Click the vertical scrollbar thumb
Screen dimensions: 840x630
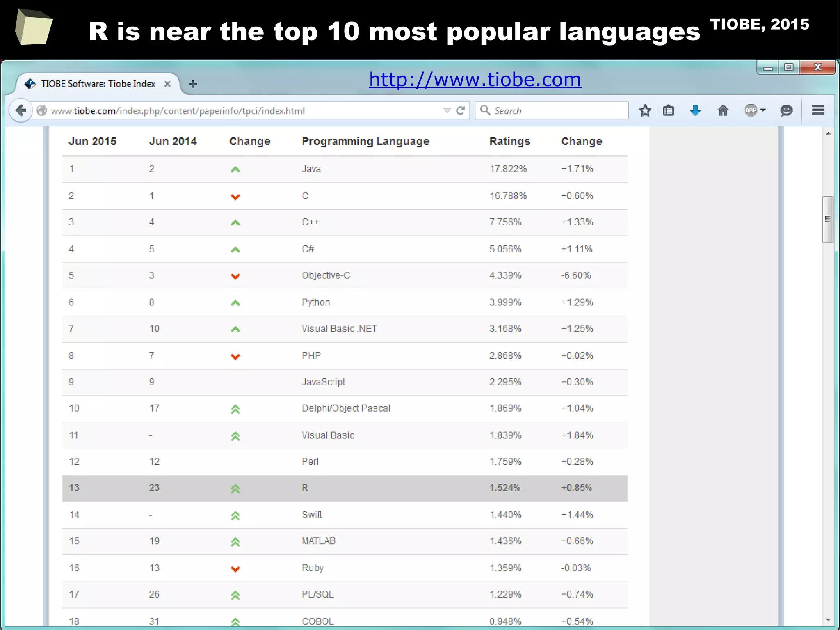[828, 220]
